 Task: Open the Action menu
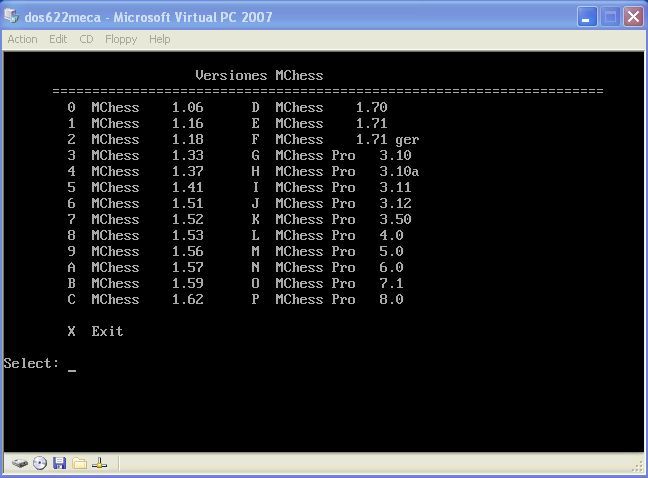22,39
